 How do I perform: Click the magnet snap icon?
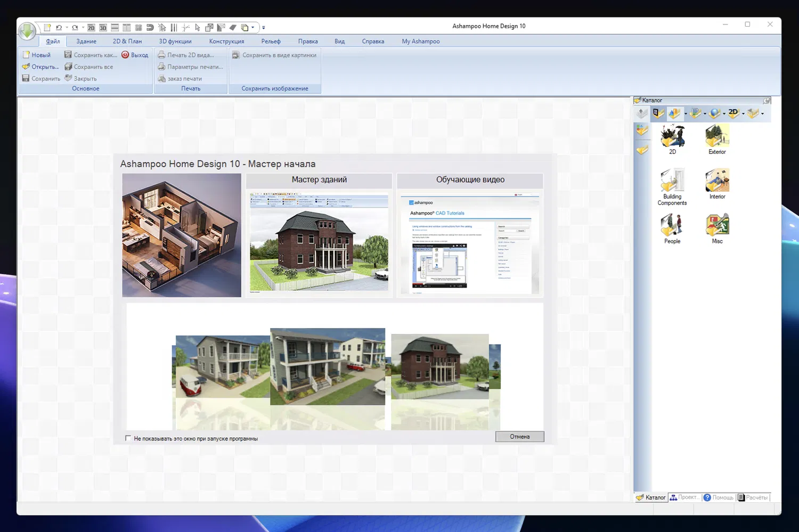click(x=150, y=28)
